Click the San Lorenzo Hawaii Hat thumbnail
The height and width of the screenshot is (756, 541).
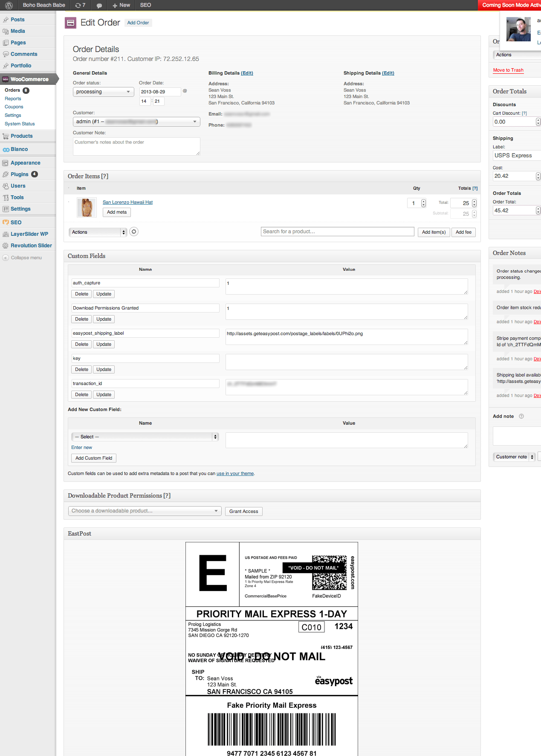87,207
